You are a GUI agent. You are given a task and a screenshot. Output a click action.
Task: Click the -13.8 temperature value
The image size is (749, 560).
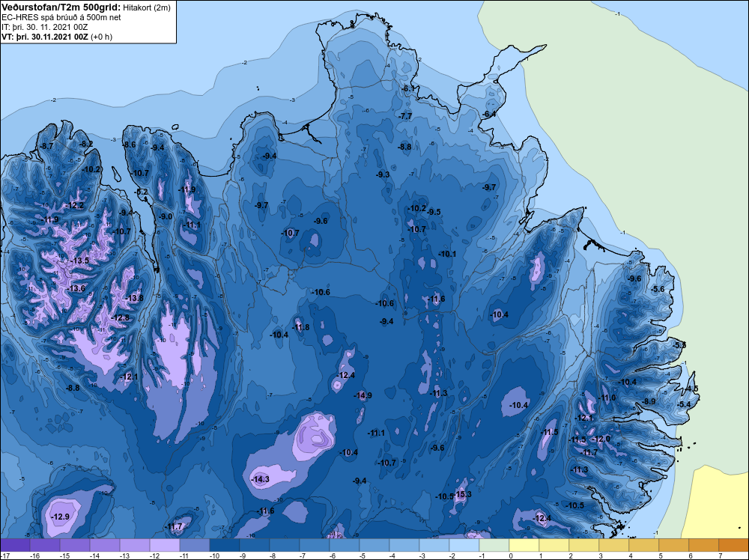[135, 298]
